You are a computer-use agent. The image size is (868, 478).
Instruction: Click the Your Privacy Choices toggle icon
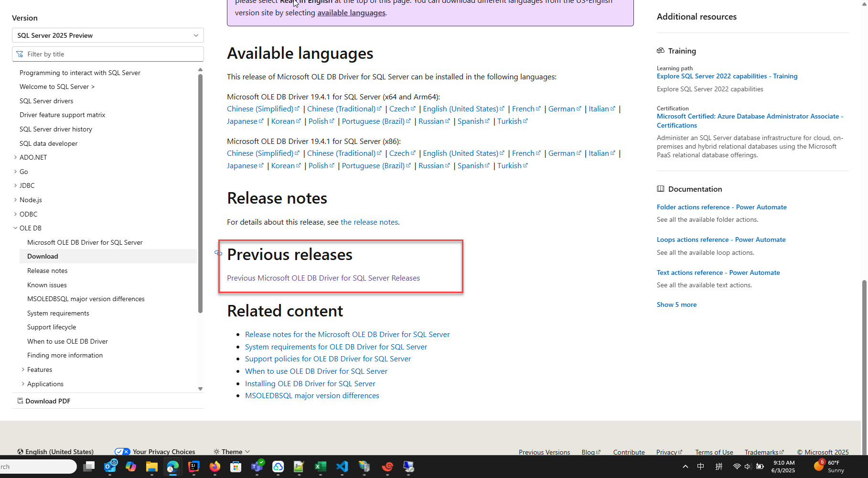(122, 452)
